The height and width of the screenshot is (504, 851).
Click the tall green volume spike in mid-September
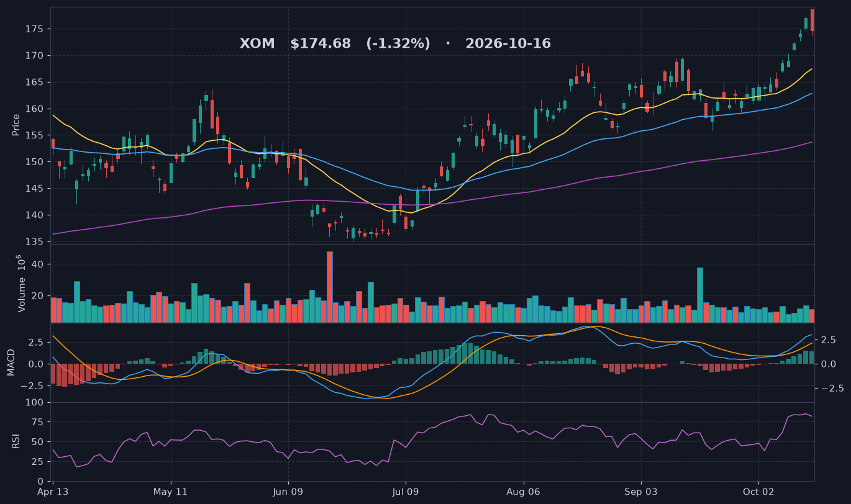700,295
